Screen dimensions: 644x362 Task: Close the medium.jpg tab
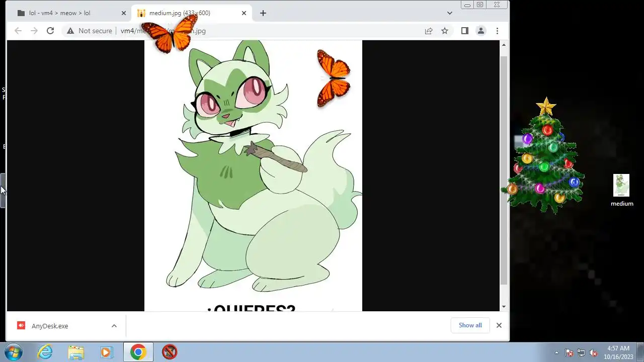click(x=244, y=13)
